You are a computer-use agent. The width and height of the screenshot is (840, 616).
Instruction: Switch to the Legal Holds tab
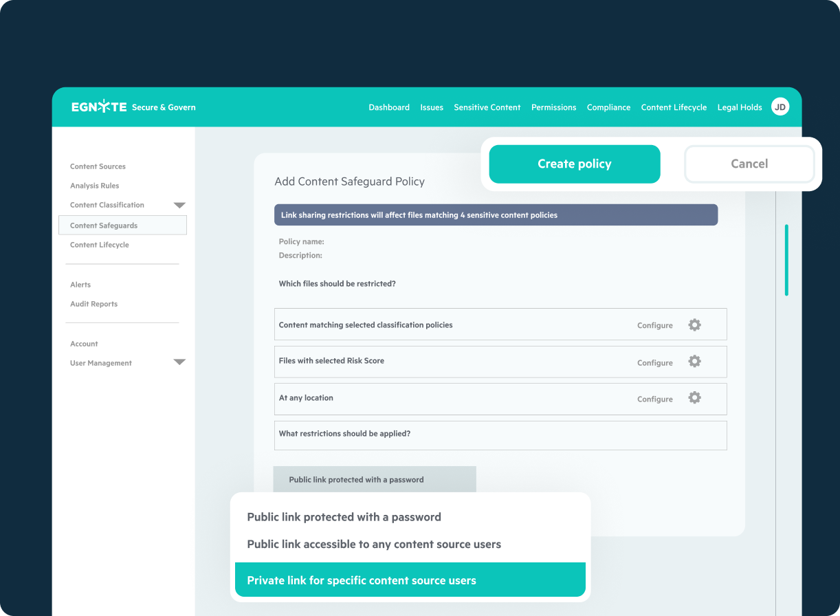point(739,107)
